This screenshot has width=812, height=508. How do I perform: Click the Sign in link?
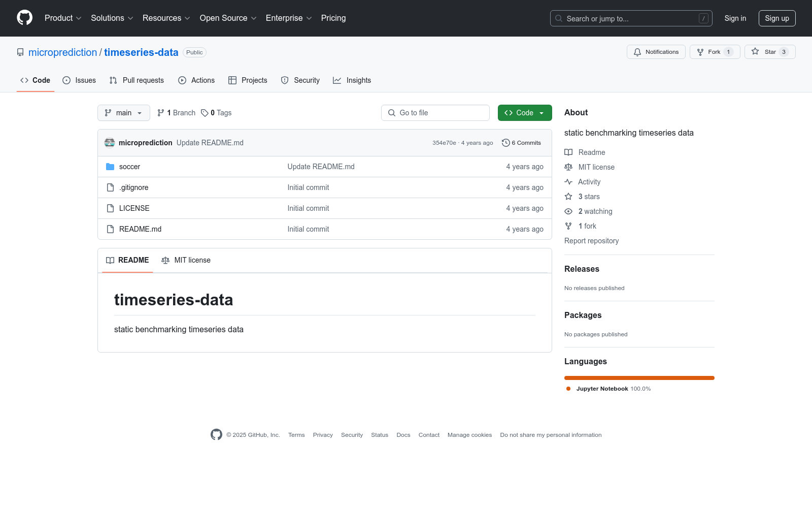tap(735, 18)
